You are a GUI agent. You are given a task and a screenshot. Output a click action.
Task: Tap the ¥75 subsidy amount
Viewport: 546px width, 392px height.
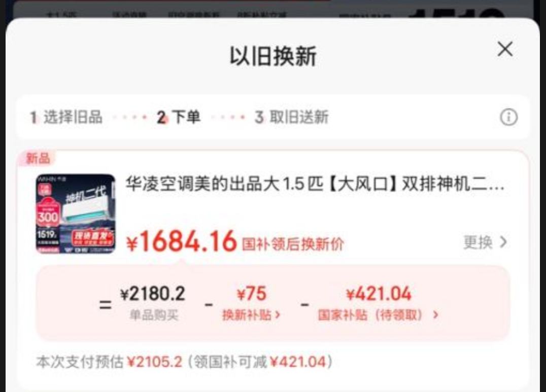point(251,294)
